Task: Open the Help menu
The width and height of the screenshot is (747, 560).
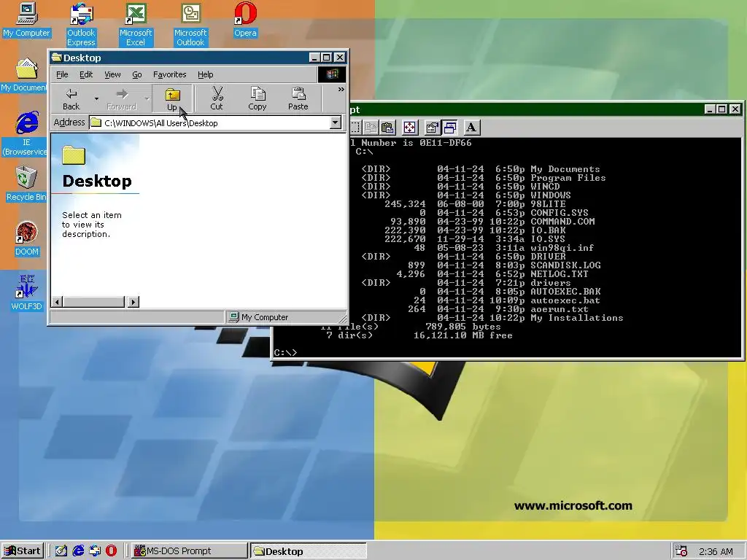Action: pos(205,74)
